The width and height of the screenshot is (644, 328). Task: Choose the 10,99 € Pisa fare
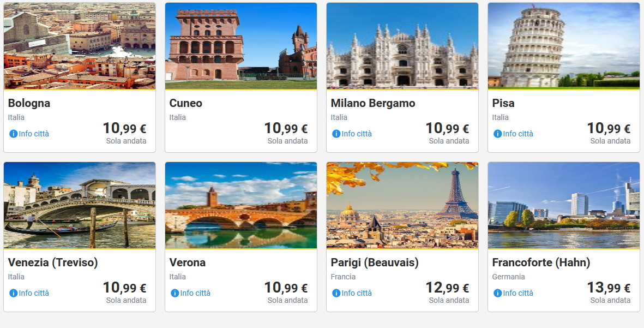(609, 128)
